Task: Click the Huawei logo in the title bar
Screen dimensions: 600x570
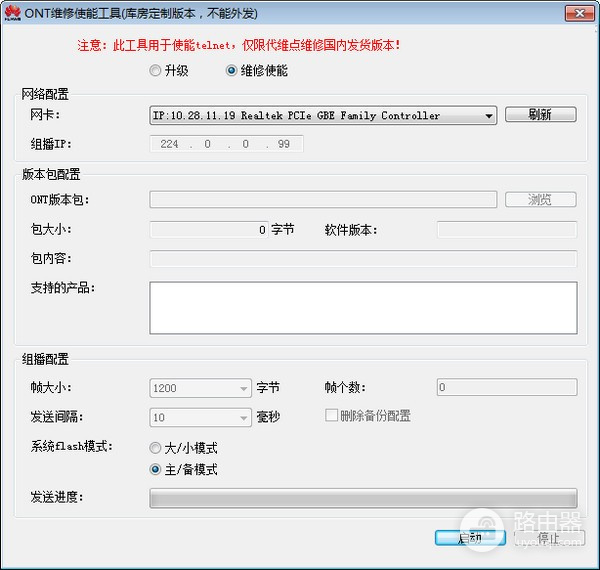Action: (13, 13)
